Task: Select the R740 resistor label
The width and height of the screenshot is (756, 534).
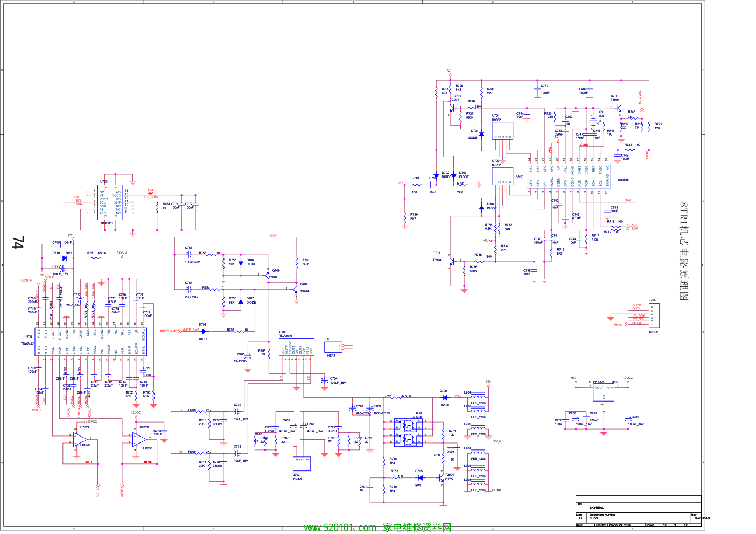Action: [415, 178]
